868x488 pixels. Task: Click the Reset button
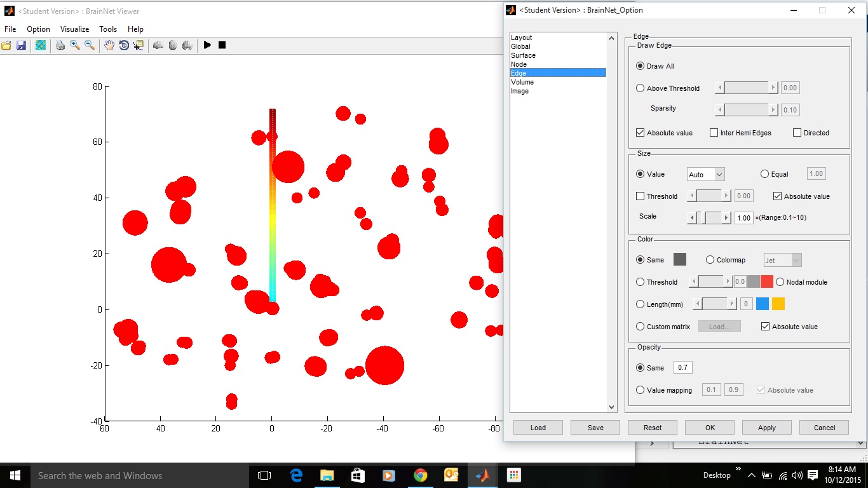pyautogui.click(x=652, y=428)
